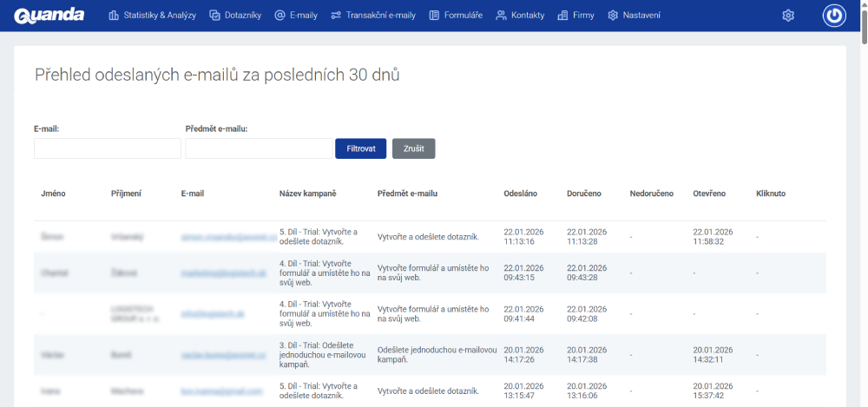
Task: Click delivered time 22.01.2026 09:43:28
Action: pyautogui.click(x=587, y=273)
